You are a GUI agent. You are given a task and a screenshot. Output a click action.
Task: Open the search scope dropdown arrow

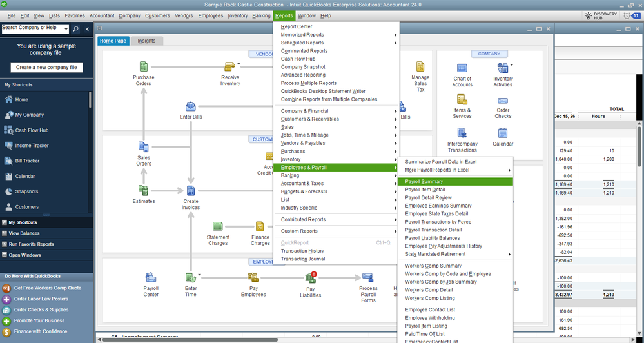[66, 29]
